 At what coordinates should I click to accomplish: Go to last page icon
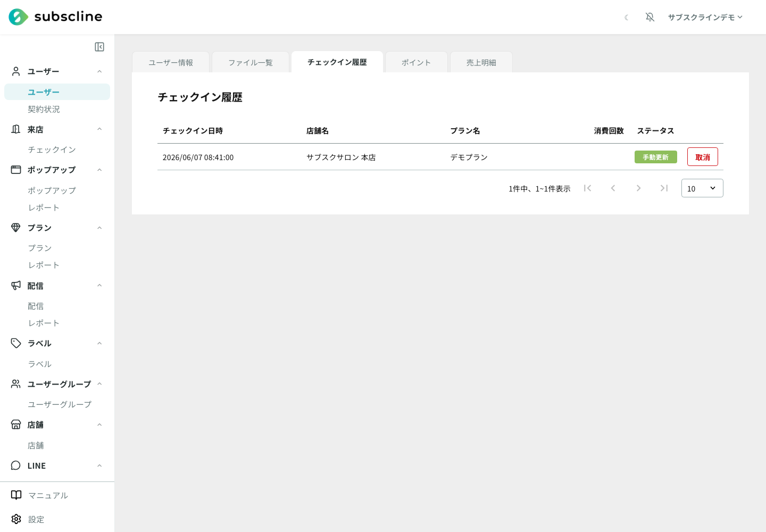click(x=664, y=188)
